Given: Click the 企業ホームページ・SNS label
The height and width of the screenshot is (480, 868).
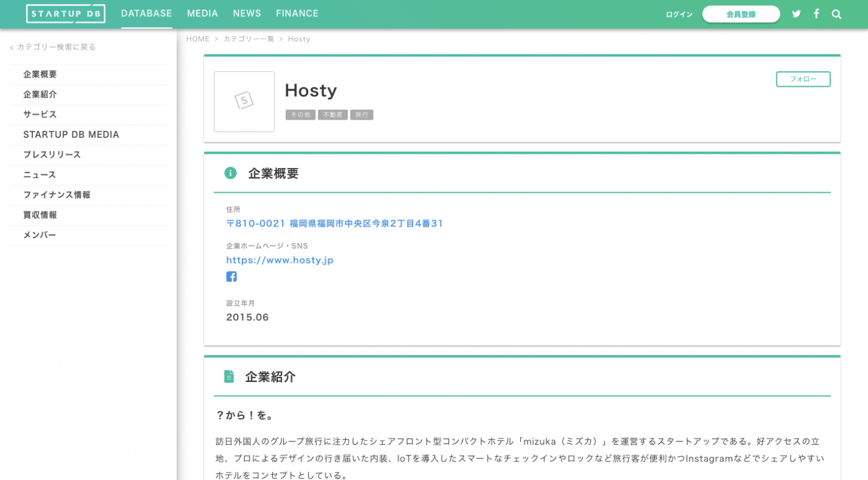Looking at the screenshot, I should [267, 246].
